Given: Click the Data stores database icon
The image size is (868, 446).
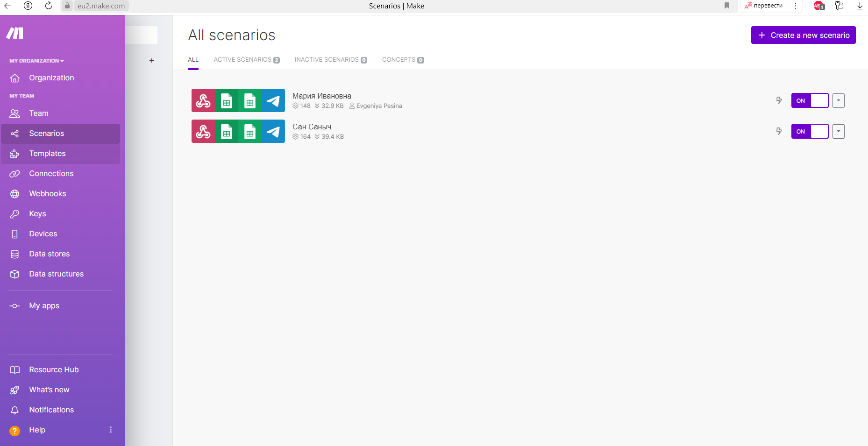Looking at the screenshot, I should pyautogui.click(x=15, y=254).
